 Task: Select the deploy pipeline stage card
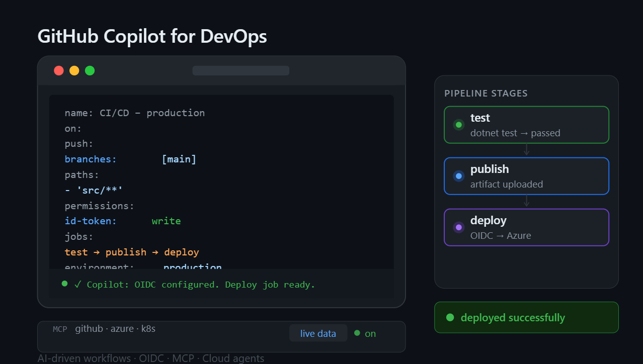pyautogui.click(x=526, y=227)
